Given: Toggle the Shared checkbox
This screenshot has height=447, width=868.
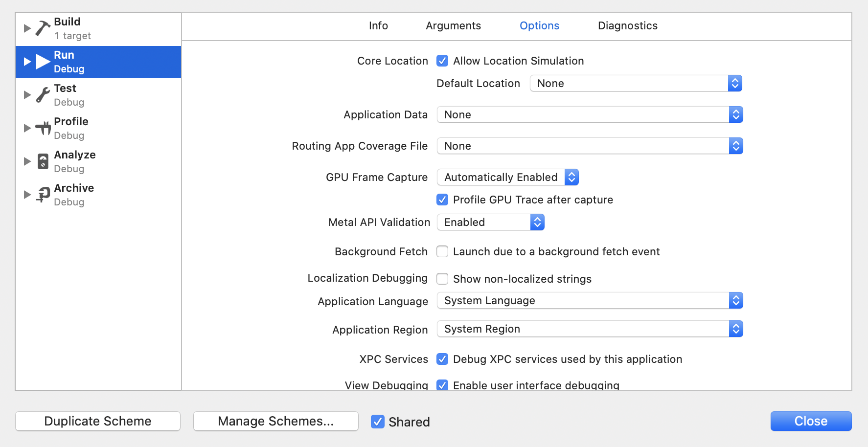Looking at the screenshot, I should coord(377,422).
